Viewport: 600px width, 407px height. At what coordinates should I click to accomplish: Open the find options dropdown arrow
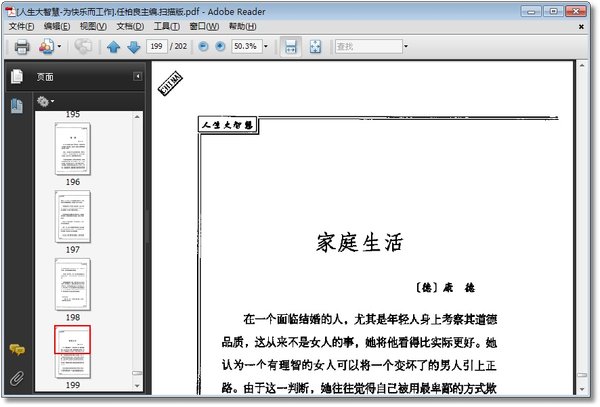406,47
